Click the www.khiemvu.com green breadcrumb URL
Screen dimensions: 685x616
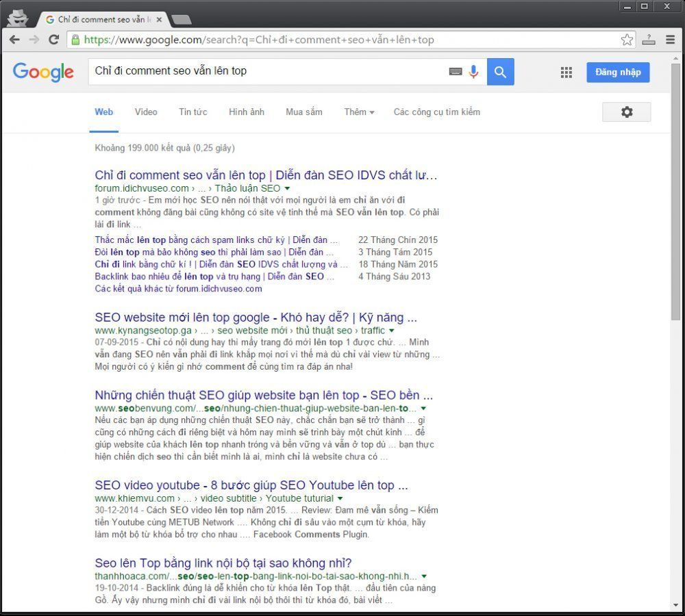click(x=214, y=498)
